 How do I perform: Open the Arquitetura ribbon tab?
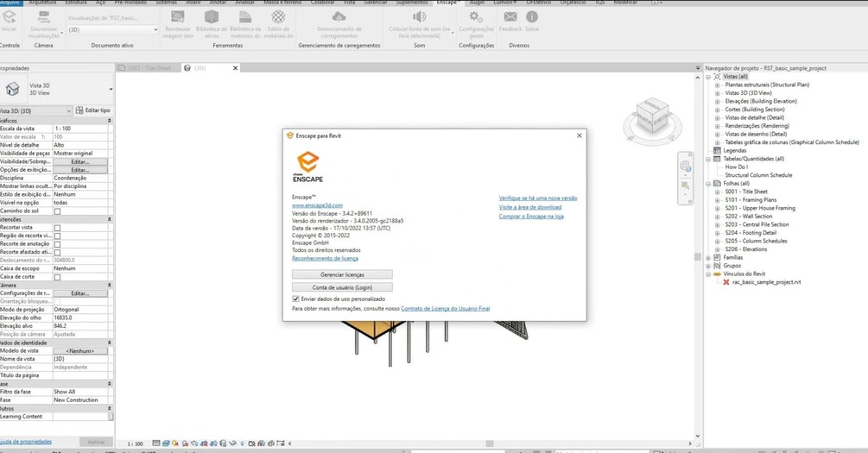pyautogui.click(x=42, y=3)
